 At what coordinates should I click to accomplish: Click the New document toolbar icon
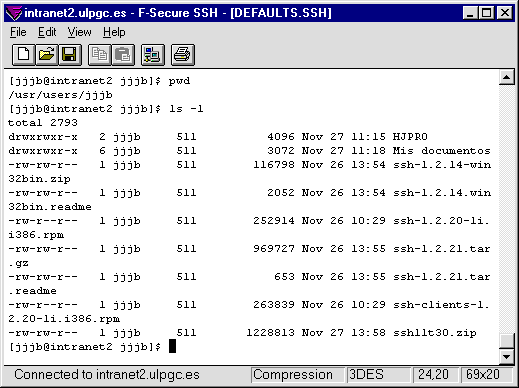click(x=23, y=54)
